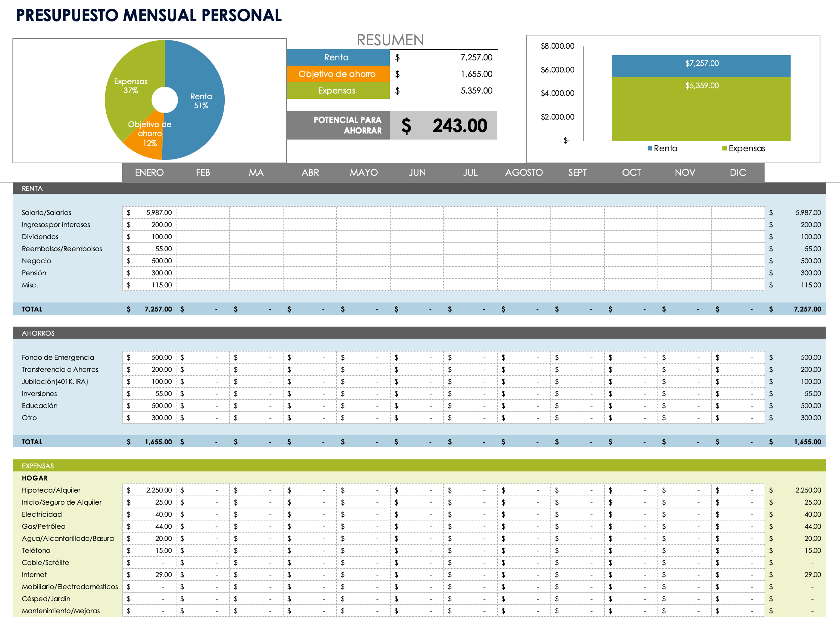Click the RENTA section header
The width and height of the screenshot is (840, 617).
(419, 188)
